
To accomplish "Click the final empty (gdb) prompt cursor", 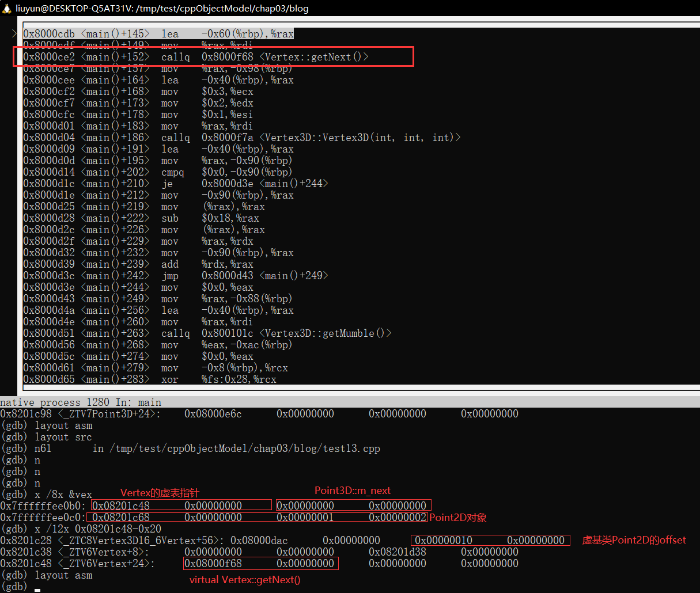I will pos(37,587).
